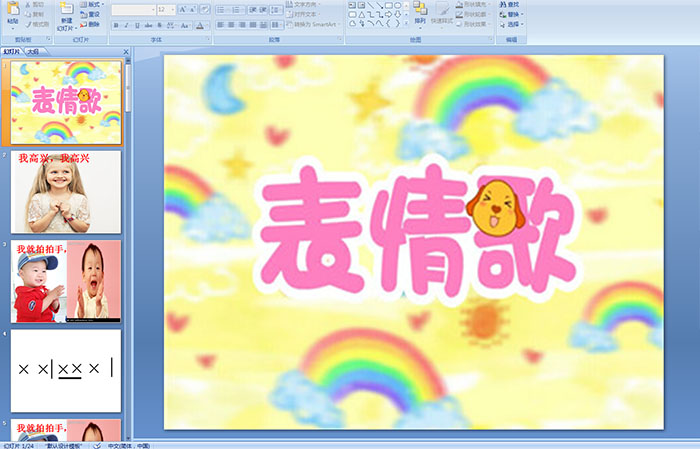This screenshot has width=700, height=449.
Task: Open the Shape Outline options
Action: [x=474, y=14]
